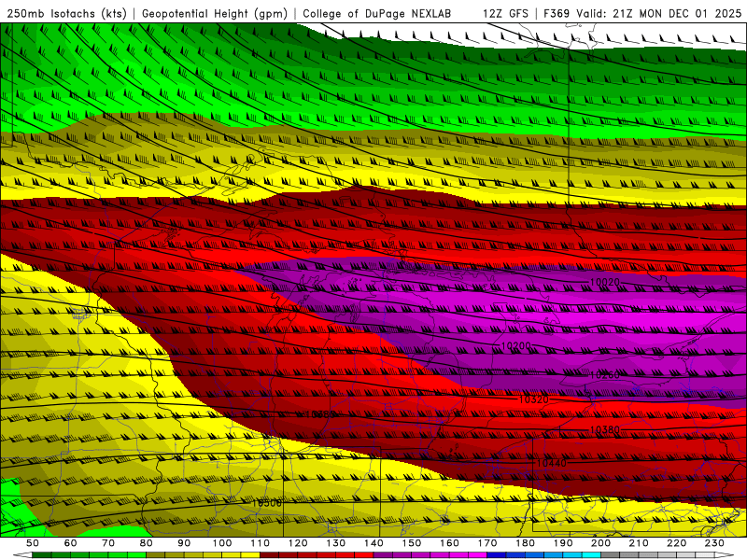Click the 220 value on the color scale
Screen dimensions: 747x560
676,543
